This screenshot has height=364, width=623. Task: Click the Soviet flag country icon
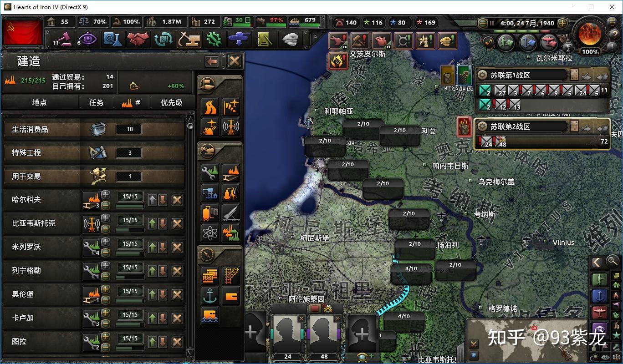click(23, 32)
